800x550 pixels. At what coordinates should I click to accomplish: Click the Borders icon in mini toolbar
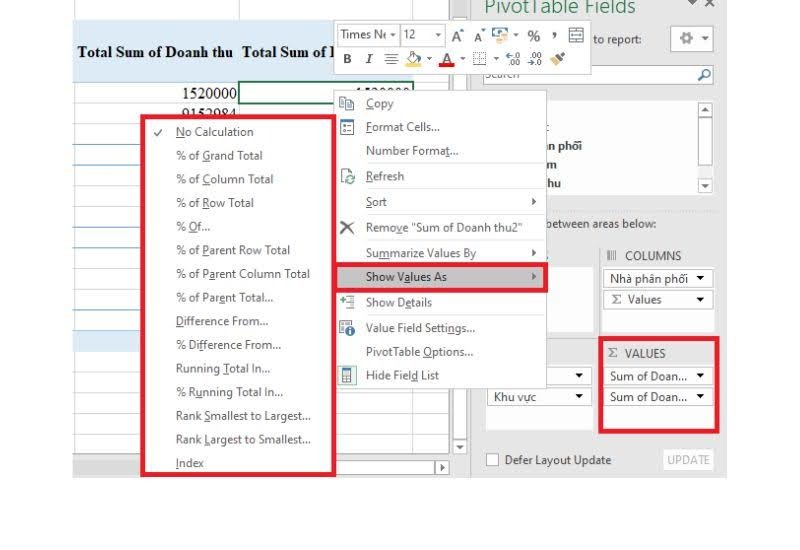click(479, 59)
